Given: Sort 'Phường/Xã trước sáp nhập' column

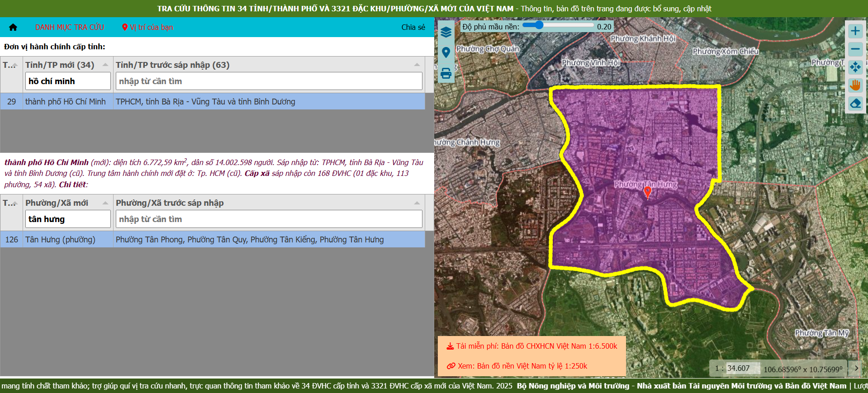Looking at the screenshot, I should tap(417, 203).
